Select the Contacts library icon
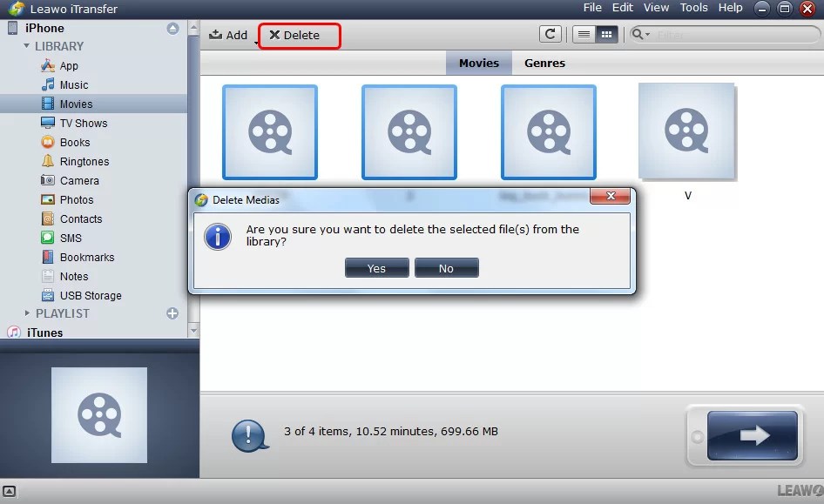 (47, 218)
